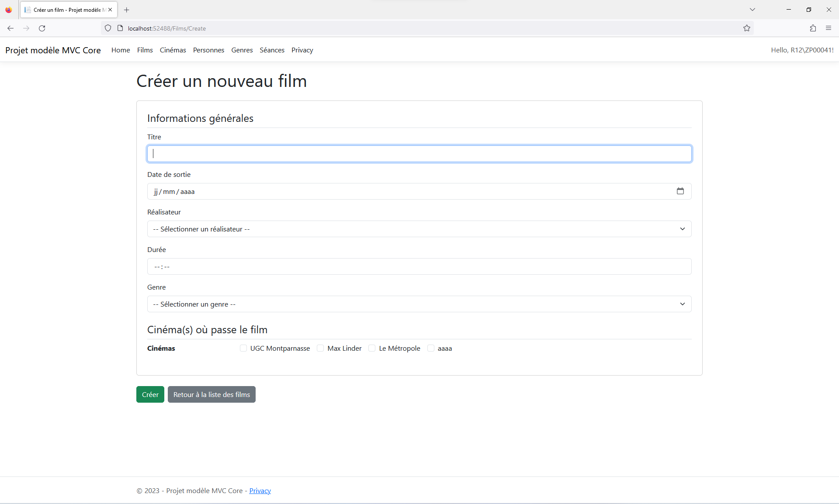Click Retour à la liste des films
The image size is (839, 504).
pyautogui.click(x=211, y=394)
